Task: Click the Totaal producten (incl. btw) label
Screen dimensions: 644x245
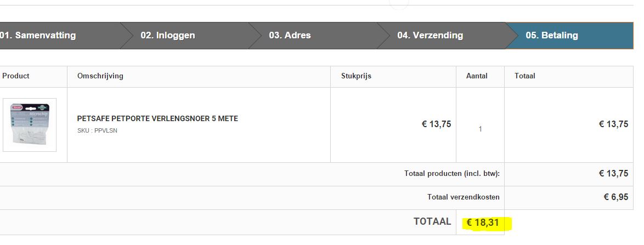Action: [x=452, y=174]
